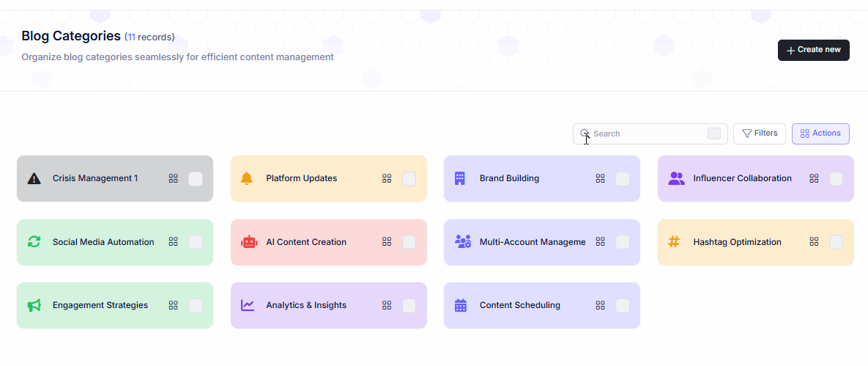Click the Influencer Collaboration people icon
868x366 pixels.
click(x=676, y=178)
